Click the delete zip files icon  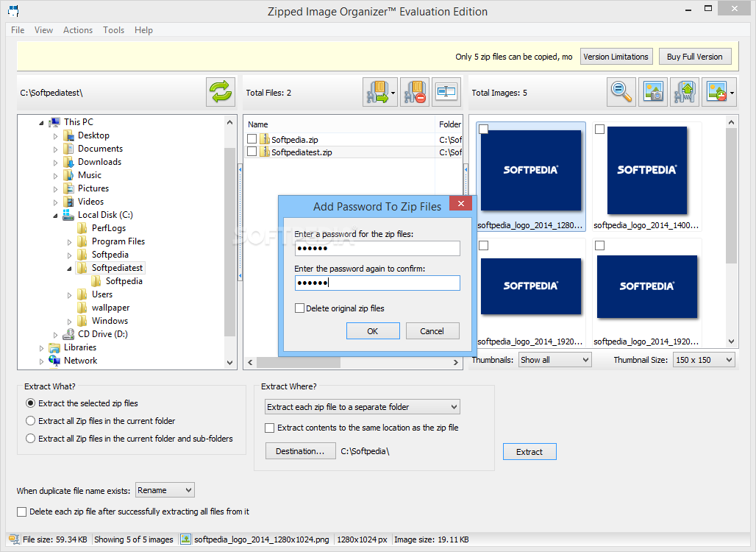point(415,92)
